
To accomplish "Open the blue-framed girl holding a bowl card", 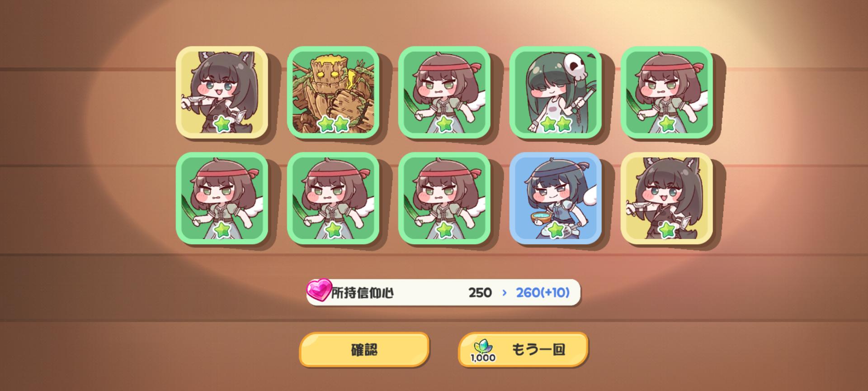I will (x=556, y=198).
